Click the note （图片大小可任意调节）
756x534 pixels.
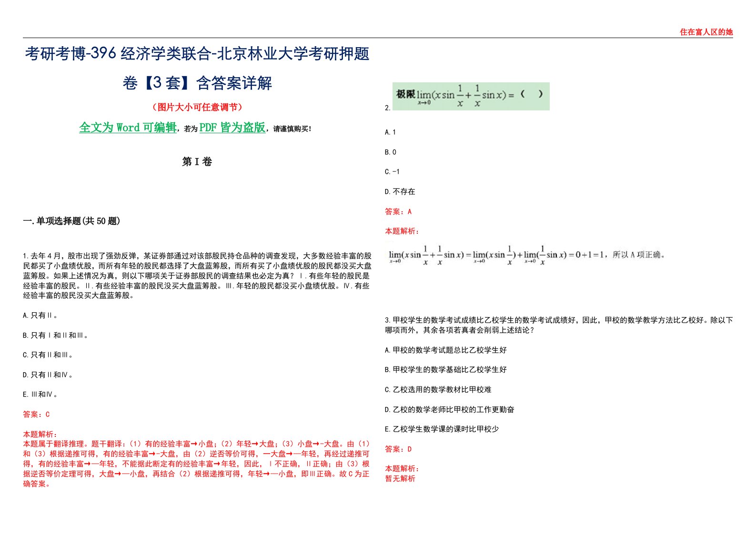point(197,107)
